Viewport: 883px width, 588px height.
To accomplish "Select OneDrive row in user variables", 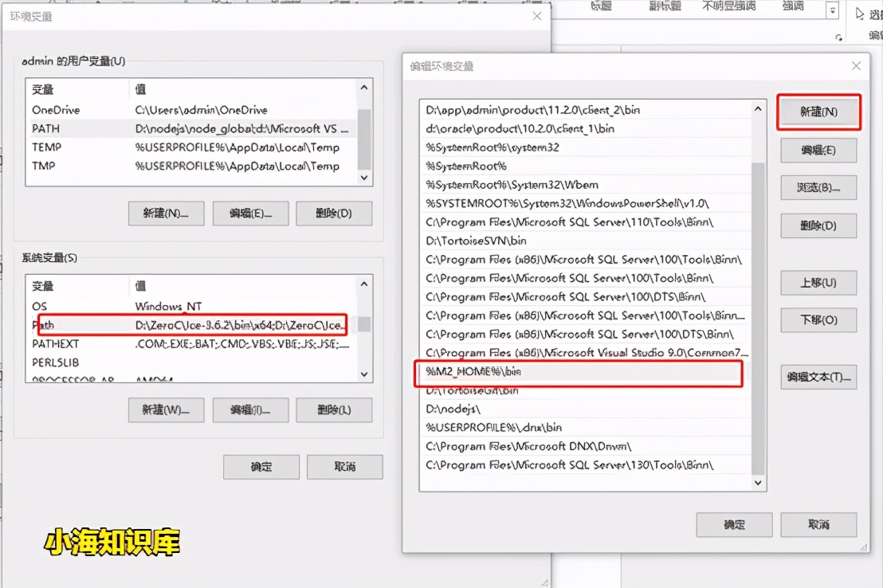I will click(191, 110).
